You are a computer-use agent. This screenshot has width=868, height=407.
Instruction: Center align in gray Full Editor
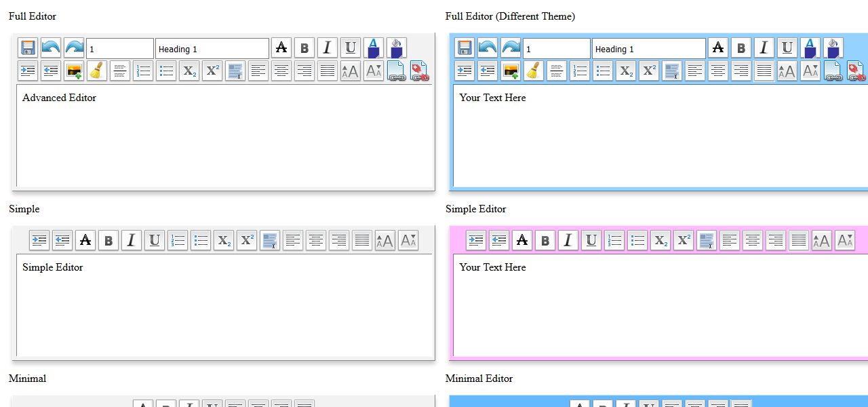281,71
